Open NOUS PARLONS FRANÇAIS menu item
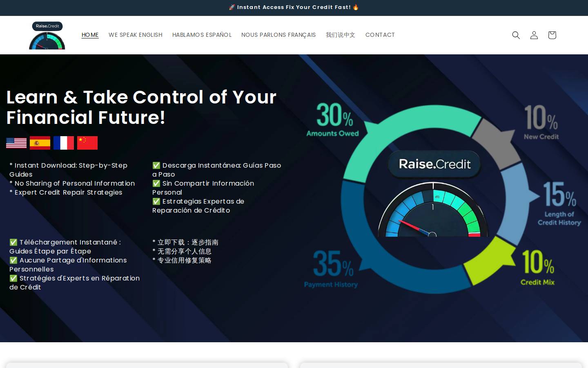Image resolution: width=588 pixels, height=368 pixels. pos(278,35)
